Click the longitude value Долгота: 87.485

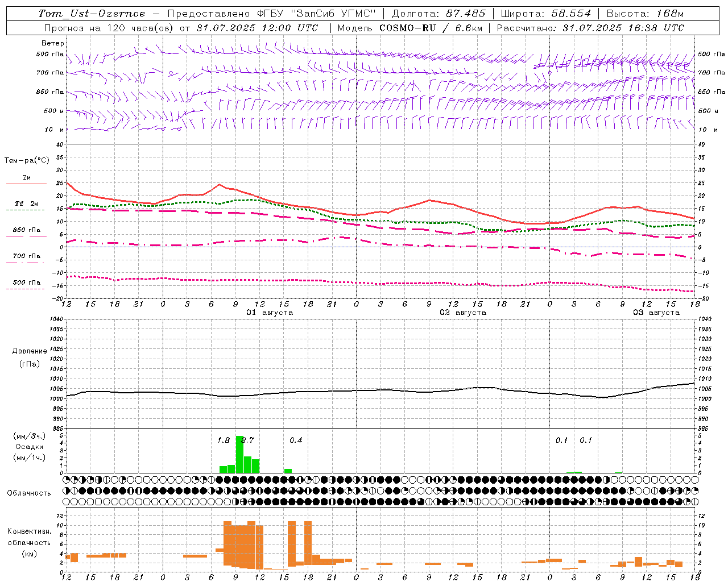pyautogui.click(x=439, y=14)
